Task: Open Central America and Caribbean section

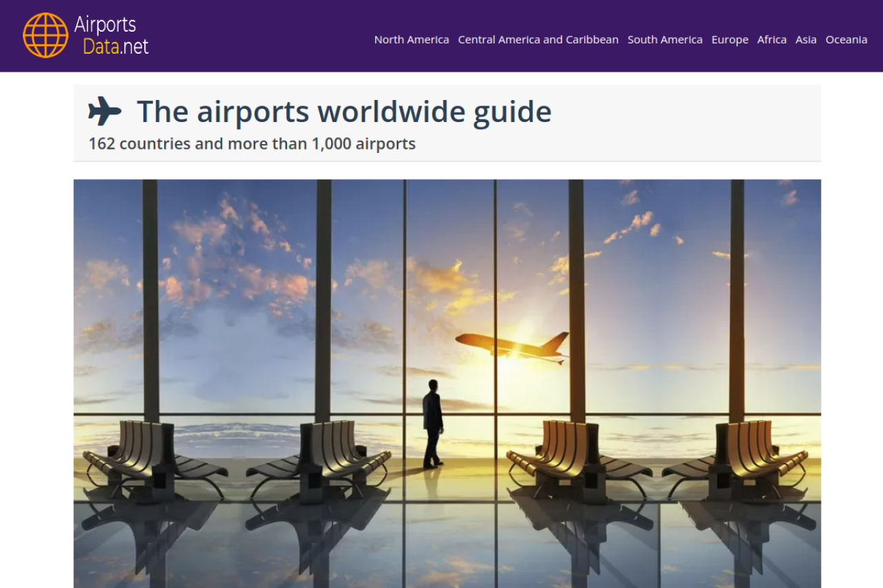Action: point(538,40)
